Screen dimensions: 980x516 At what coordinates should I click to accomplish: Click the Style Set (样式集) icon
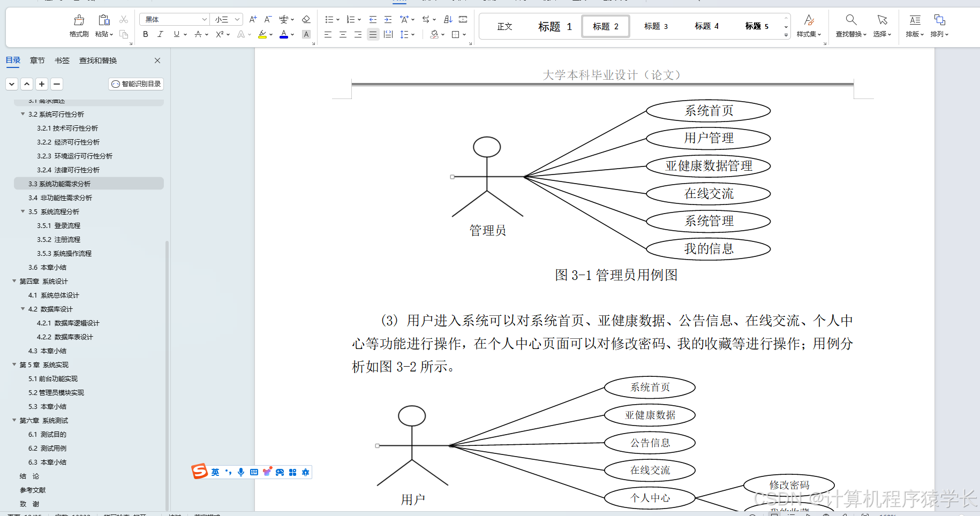click(809, 20)
